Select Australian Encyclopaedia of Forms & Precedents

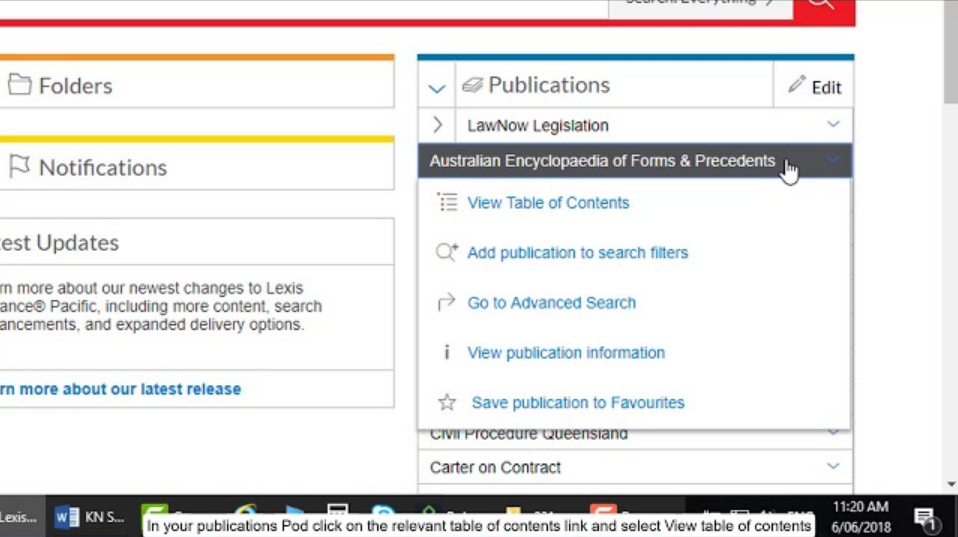click(602, 161)
